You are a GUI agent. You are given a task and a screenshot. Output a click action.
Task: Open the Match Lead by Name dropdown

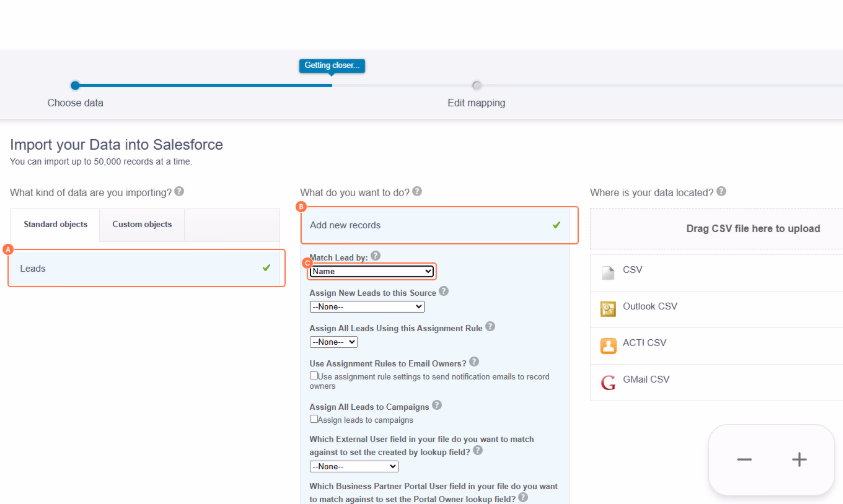tap(372, 272)
